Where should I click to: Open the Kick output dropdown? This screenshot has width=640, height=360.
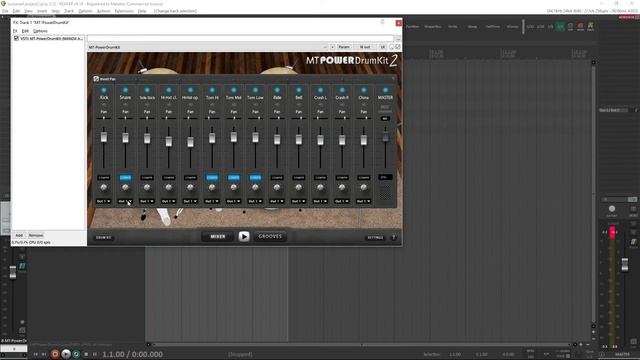pyautogui.click(x=104, y=201)
